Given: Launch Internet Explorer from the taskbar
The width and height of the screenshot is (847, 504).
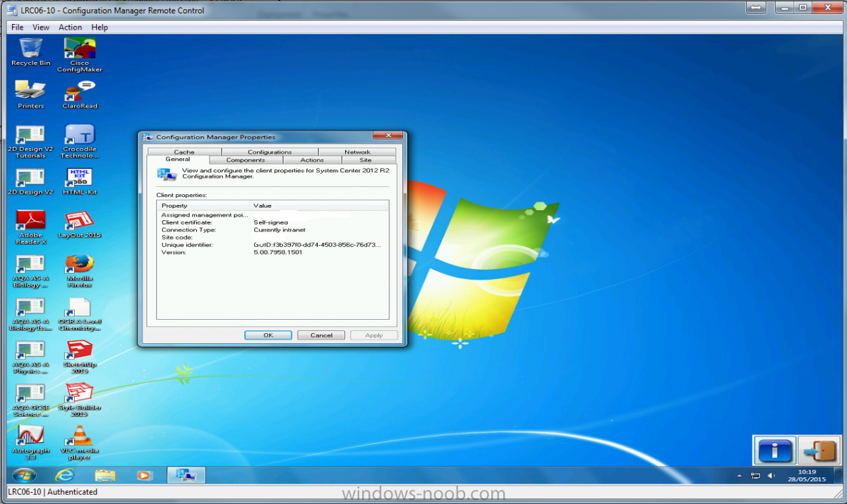Looking at the screenshot, I should point(65,475).
